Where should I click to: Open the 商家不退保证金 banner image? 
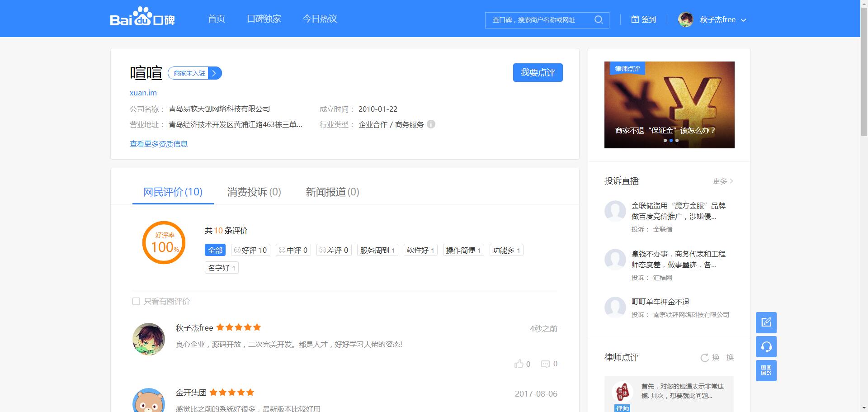tap(670, 105)
